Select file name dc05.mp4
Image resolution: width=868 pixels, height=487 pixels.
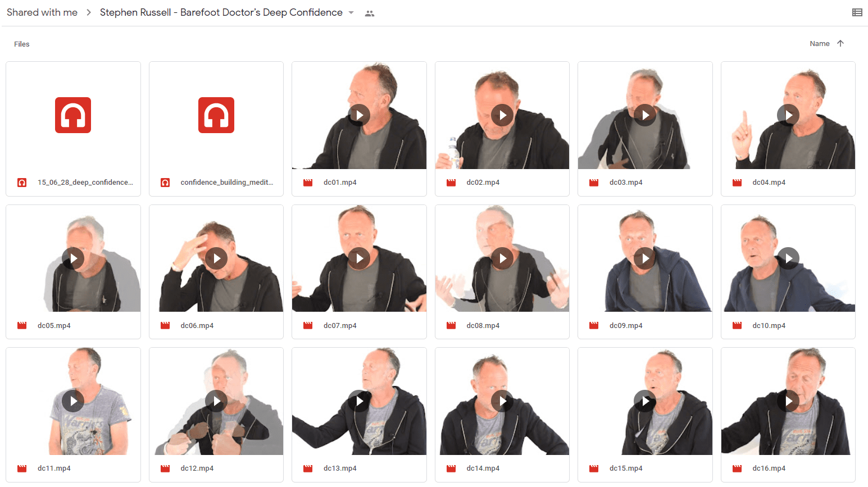point(54,325)
